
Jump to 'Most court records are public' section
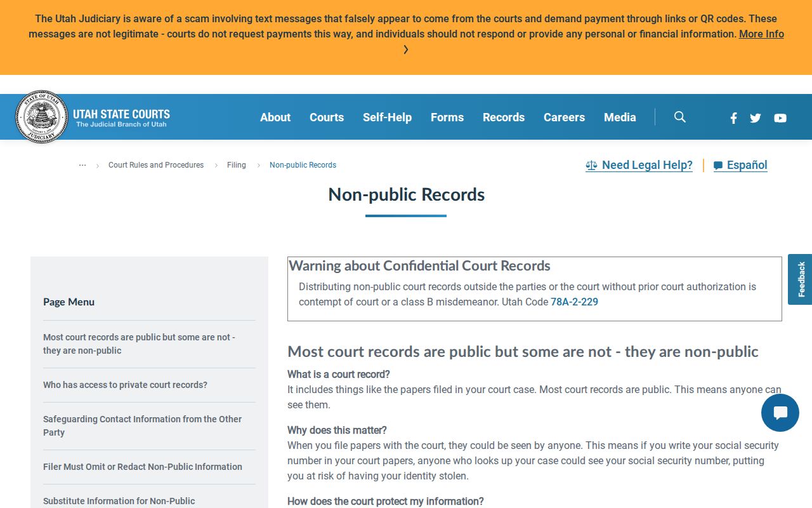tap(139, 344)
